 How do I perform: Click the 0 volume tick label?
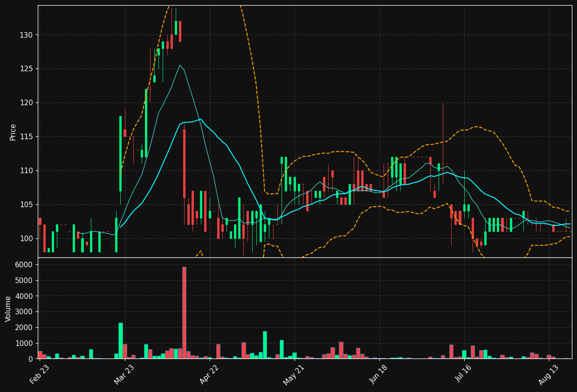point(30,359)
